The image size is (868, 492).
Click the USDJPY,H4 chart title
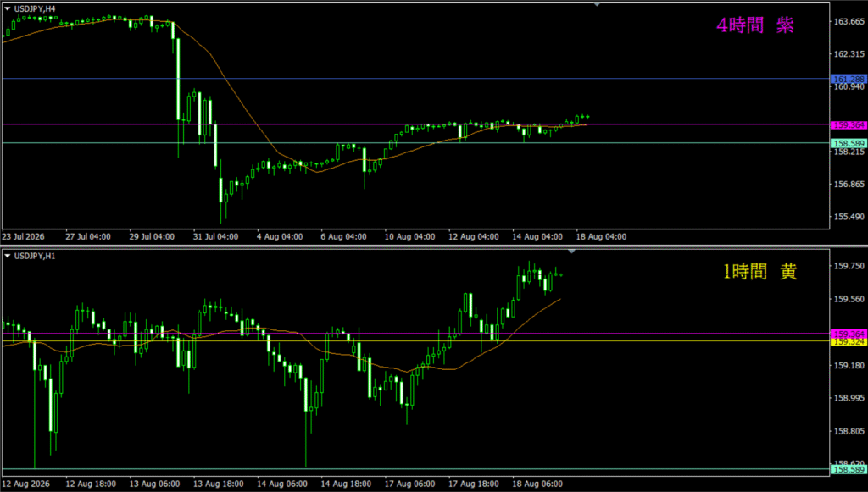click(x=35, y=8)
